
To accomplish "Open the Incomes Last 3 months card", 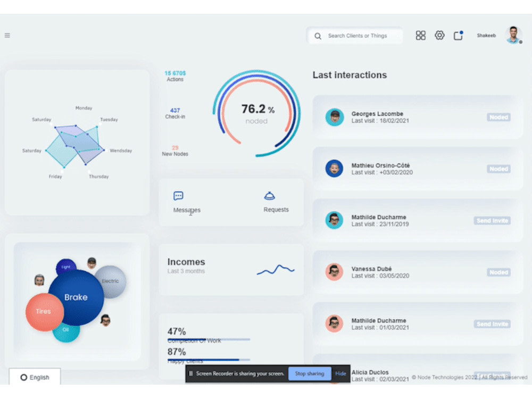I will (x=231, y=270).
